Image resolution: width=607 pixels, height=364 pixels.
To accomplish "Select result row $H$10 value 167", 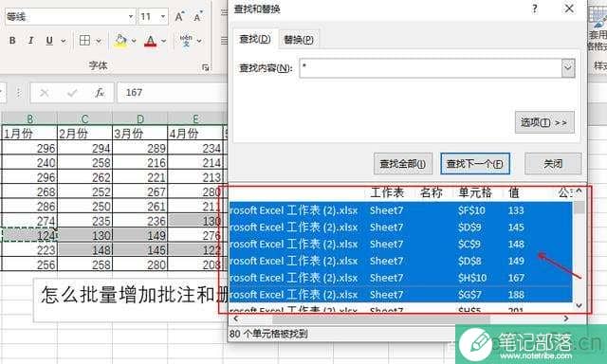I will click(x=400, y=278).
